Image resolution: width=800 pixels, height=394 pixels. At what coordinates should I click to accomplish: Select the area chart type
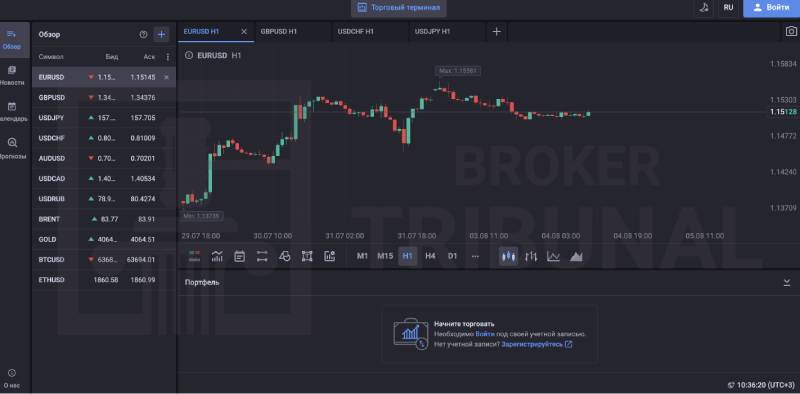[x=576, y=256]
